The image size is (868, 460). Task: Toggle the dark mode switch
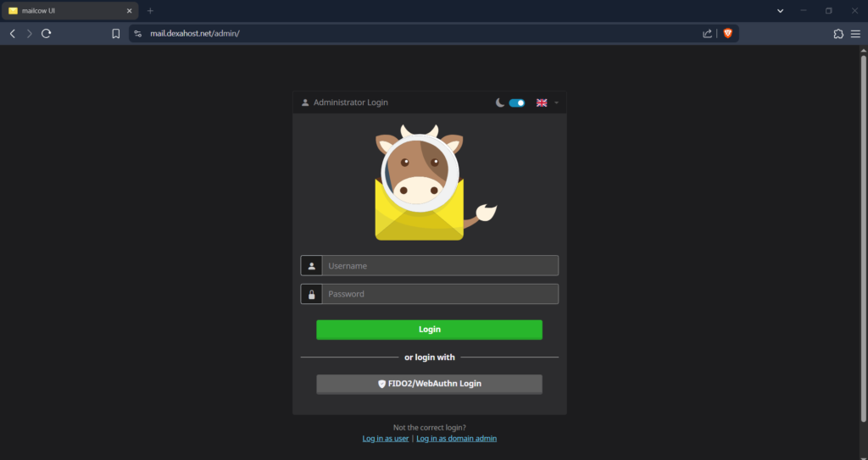(x=517, y=103)
